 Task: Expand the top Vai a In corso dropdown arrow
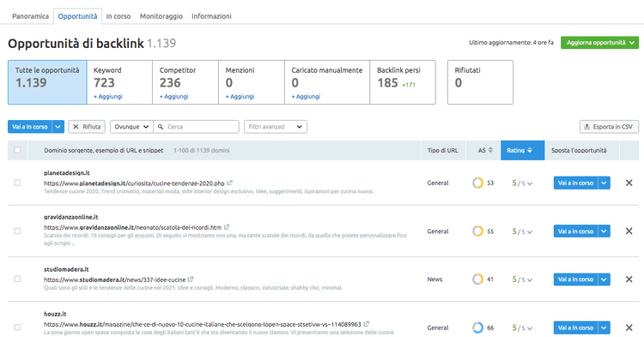click(x=58, y=127)
